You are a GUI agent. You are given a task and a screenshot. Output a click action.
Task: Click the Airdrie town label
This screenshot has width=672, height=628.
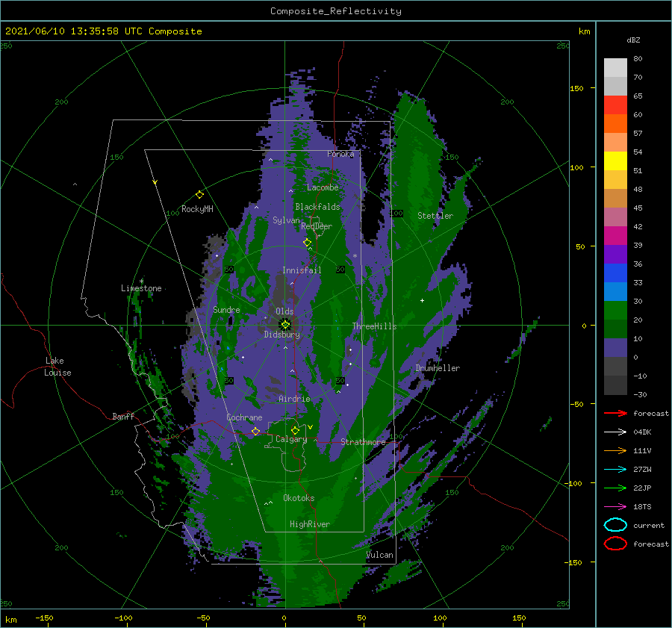point(294,399)
